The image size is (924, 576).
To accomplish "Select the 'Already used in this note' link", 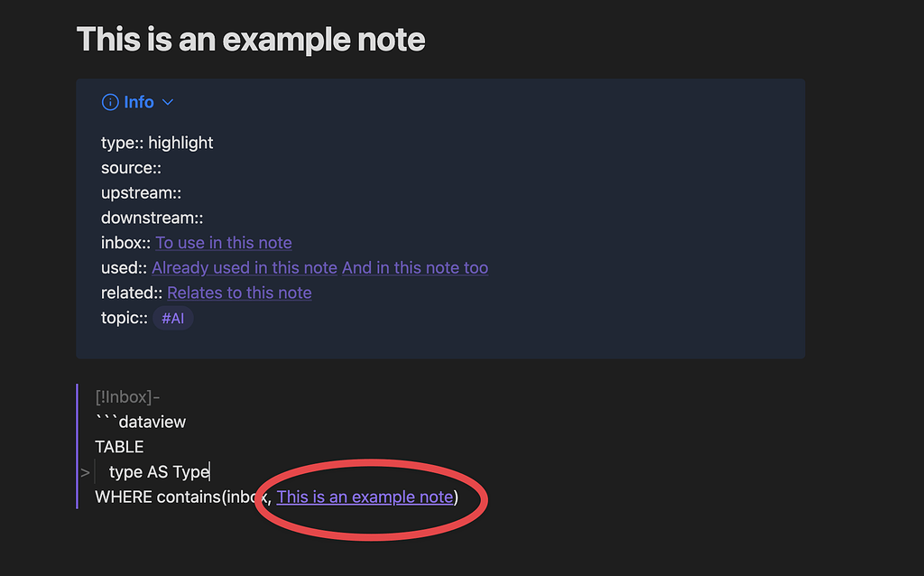I will [244, 267].
